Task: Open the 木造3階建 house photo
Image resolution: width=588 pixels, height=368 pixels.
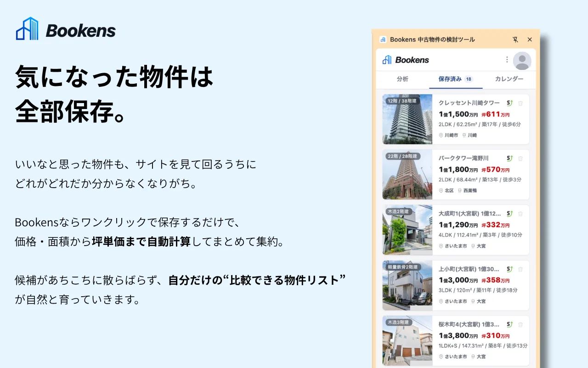Action: [x=407, y=340]
